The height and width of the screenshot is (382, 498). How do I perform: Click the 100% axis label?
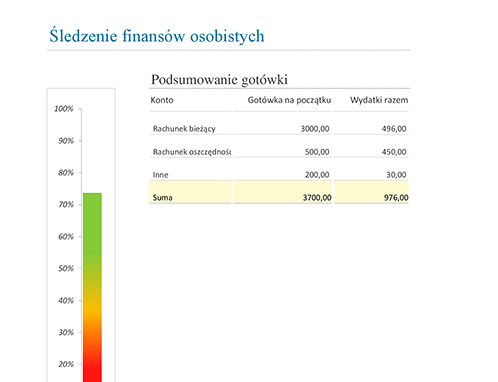tap(64, 109)
